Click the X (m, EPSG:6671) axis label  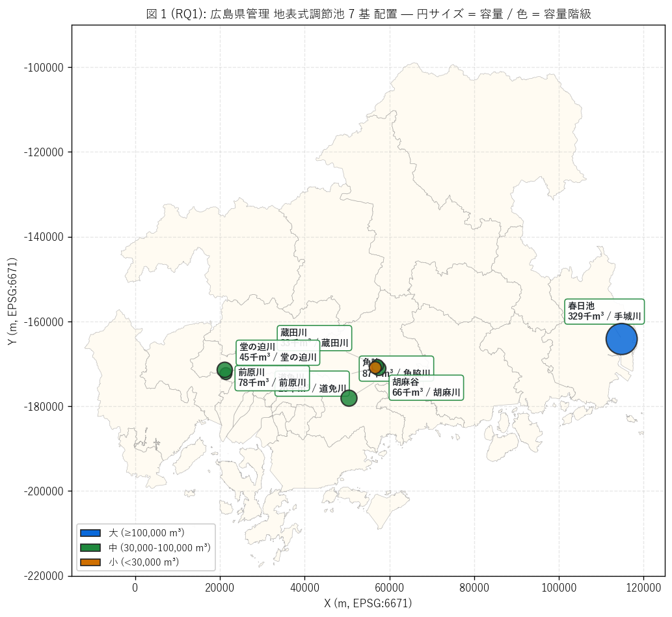[x=368, y=603]
